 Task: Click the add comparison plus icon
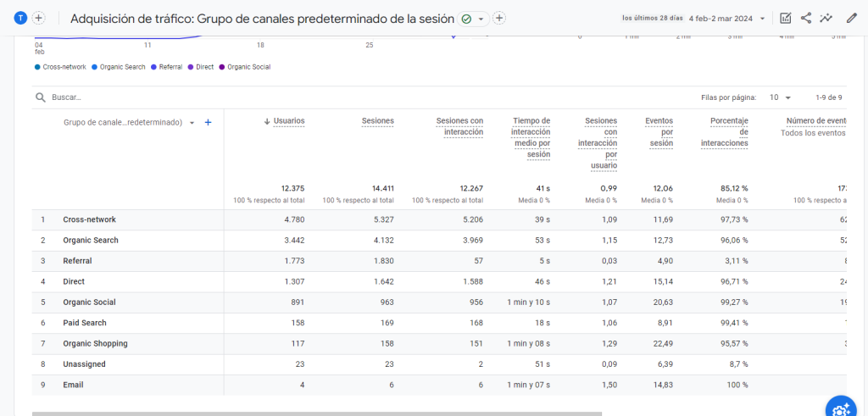(38, 18)
